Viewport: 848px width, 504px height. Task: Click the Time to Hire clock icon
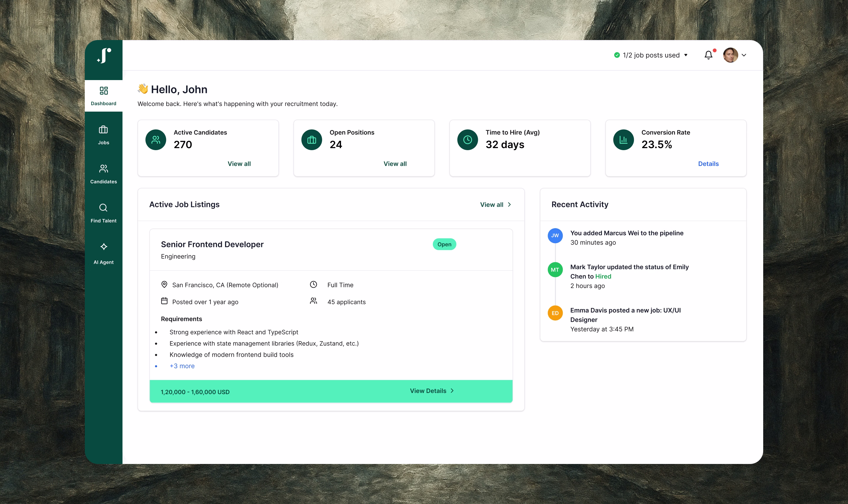pos(467,140)
